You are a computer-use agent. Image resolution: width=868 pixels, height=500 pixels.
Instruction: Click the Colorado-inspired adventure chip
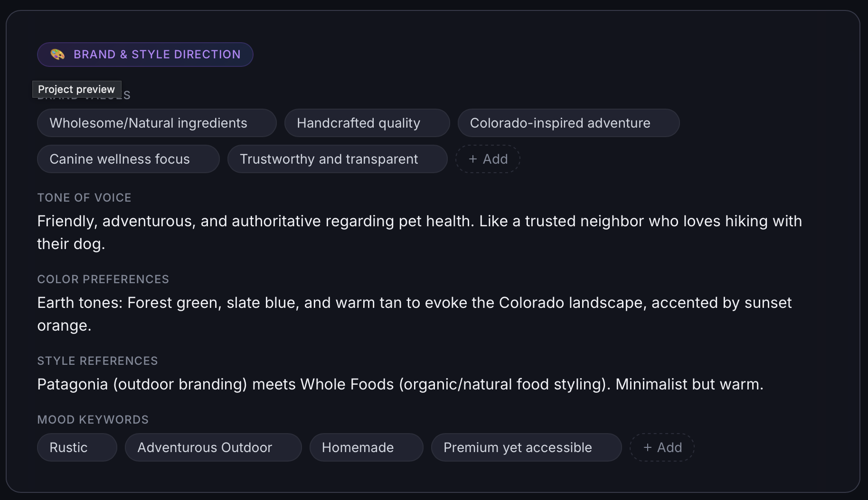[568, 123]
